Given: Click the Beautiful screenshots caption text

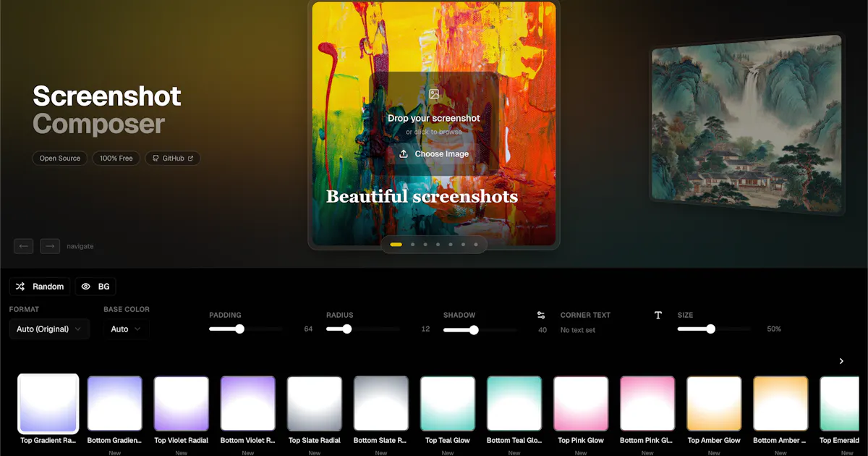Looking at the screenshot, I should click(422, 196).
